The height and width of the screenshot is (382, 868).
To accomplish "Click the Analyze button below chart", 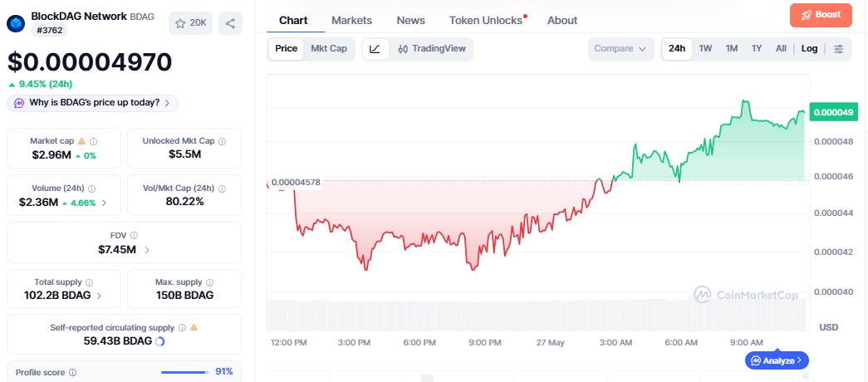I will point(777,360).
